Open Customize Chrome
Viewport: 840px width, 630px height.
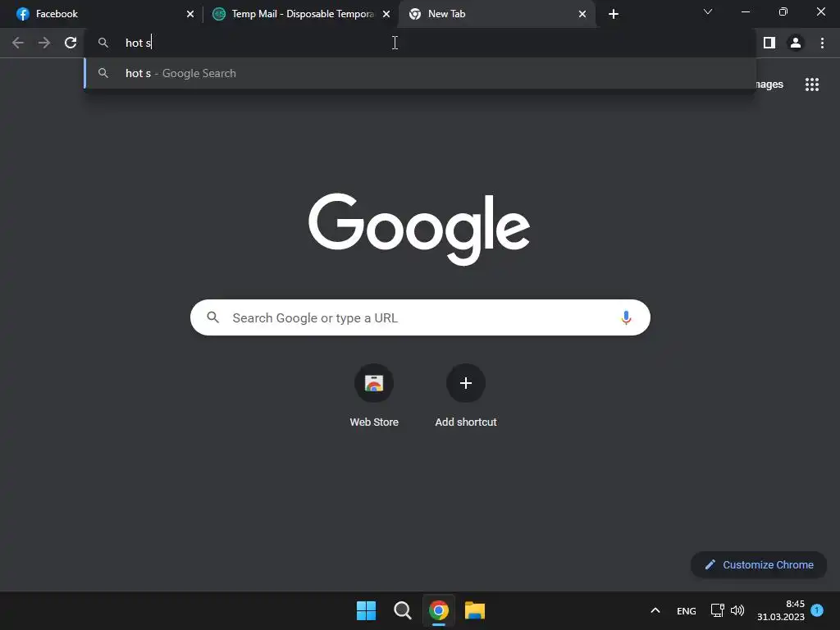[759, 564]
